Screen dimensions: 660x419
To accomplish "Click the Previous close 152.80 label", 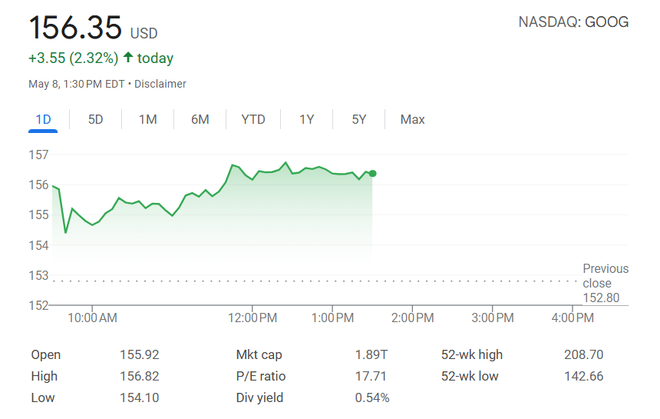I will (605, 283).
